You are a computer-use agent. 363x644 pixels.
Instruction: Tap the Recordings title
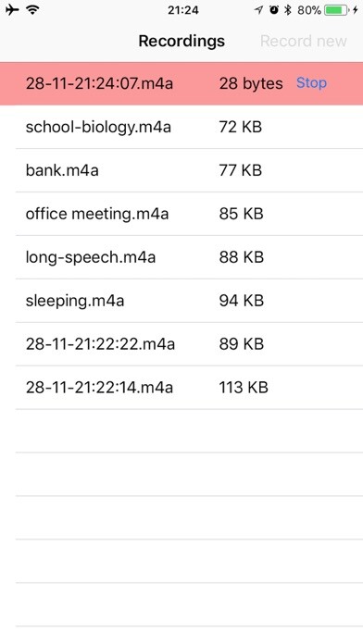pyautogui.click(x=181, y=41)
